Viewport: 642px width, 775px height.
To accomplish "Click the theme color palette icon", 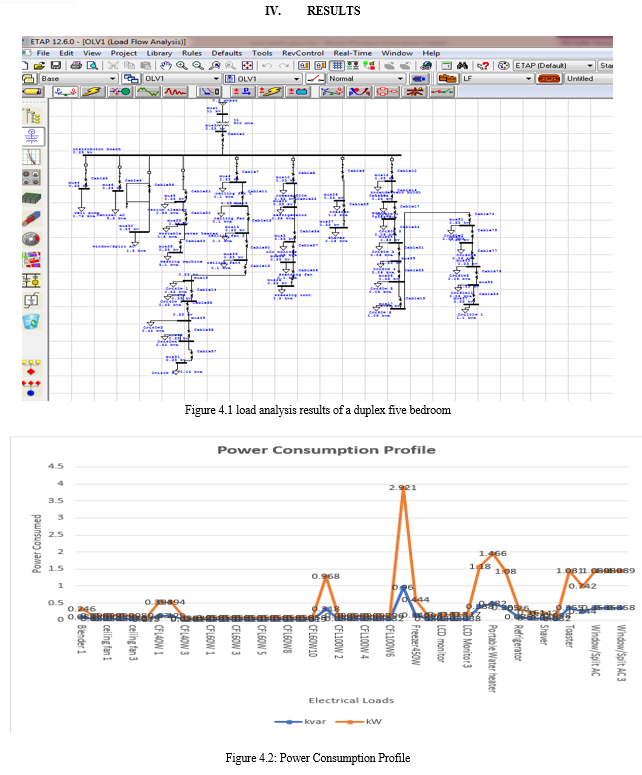I will 504,65.
